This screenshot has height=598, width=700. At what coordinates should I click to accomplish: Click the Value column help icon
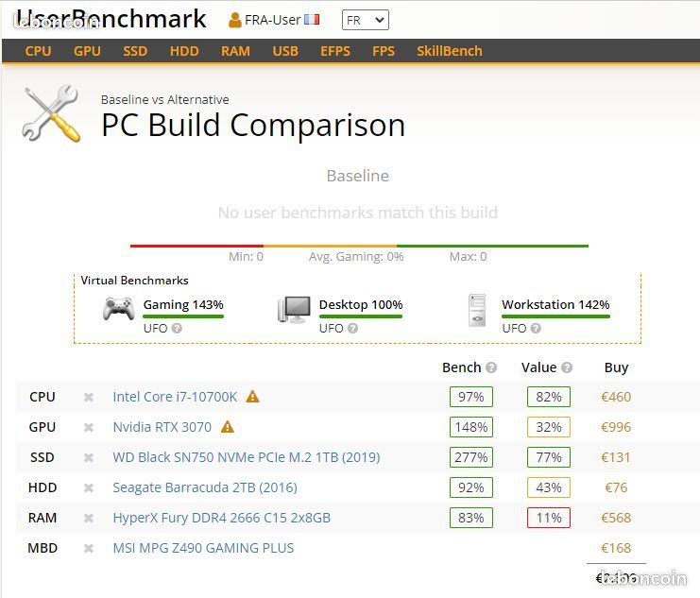pyautogui.click(x=567, y=367)
